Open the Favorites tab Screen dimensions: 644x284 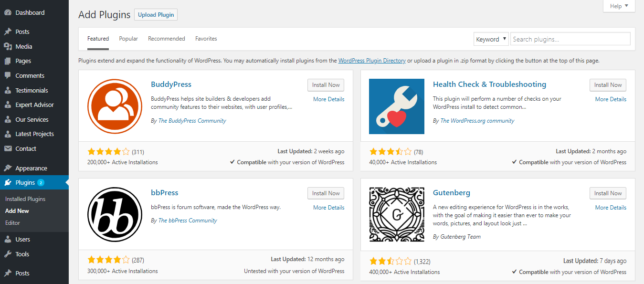[206, 39]
